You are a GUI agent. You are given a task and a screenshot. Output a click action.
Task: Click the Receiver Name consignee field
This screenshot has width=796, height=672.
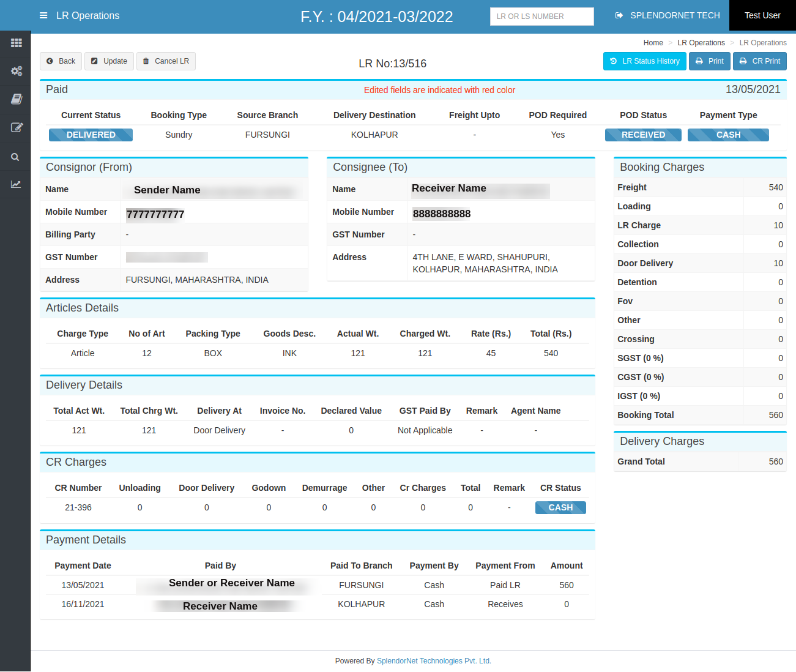pyautogui.click(x=449, y=189)
